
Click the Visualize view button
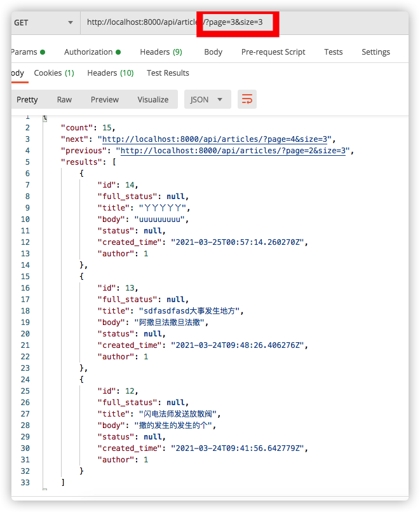tap(153, 99)
